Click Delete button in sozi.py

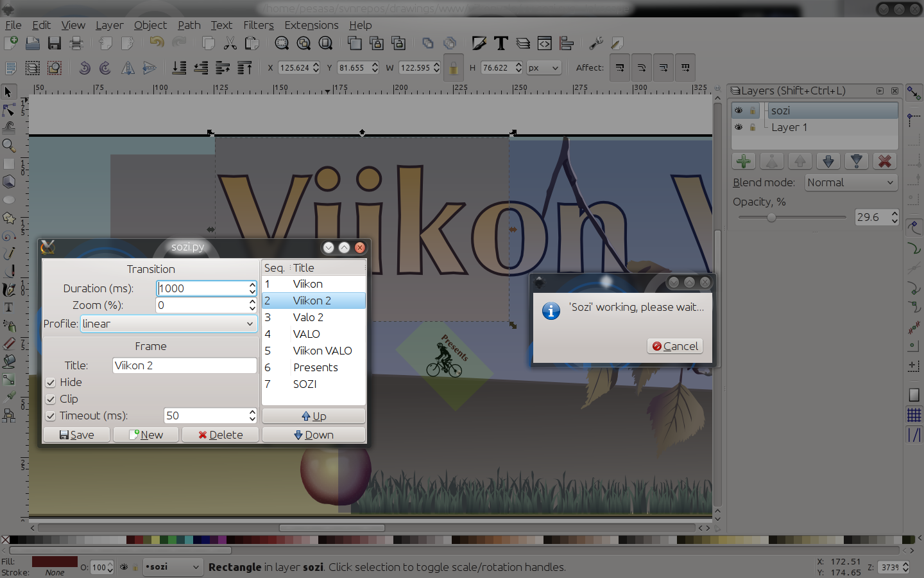(x=220, y=435)
